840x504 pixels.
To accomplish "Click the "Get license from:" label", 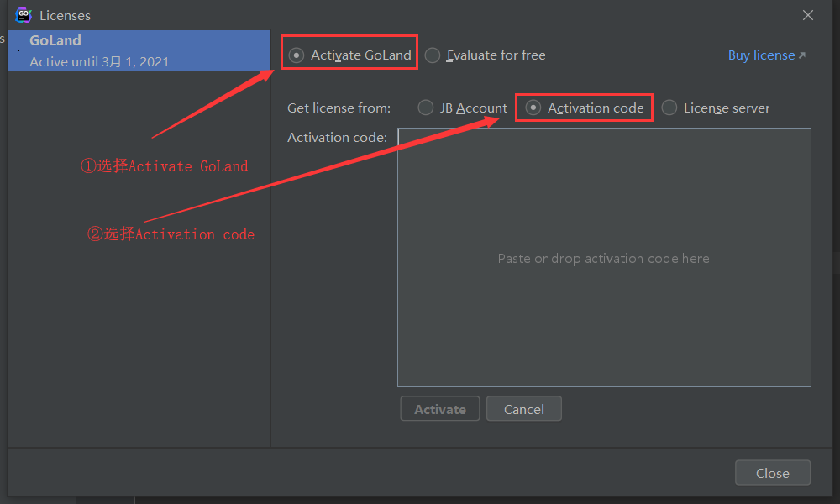I will (x=339, y=108).
